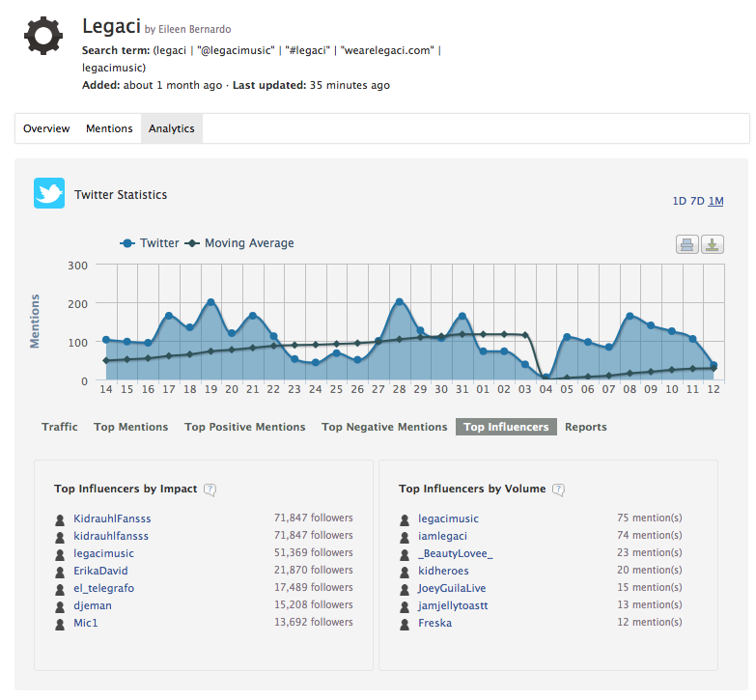Show the Top Negative Mentions section
The width and height of the screenshot is (756, 700).
[x=384, y=427]
